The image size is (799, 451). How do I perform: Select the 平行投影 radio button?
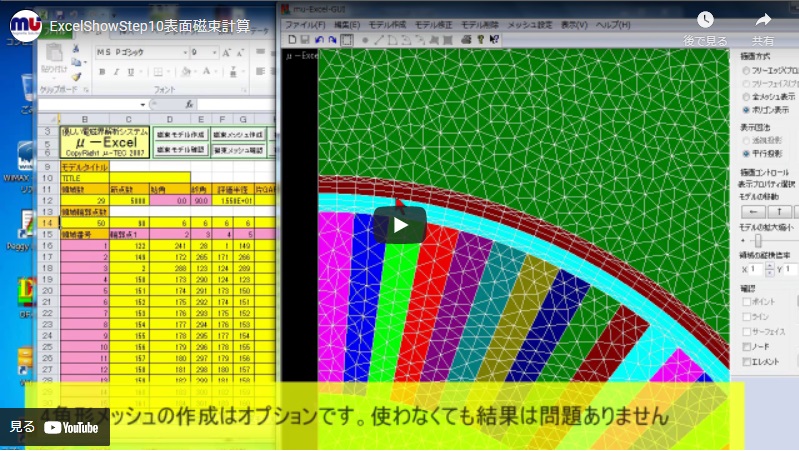point(746,153)
